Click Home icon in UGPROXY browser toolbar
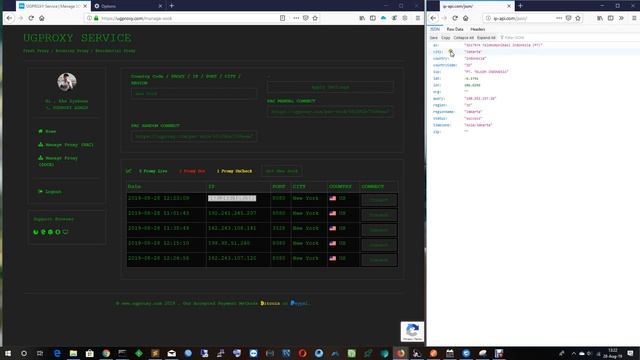 point(42,18)
